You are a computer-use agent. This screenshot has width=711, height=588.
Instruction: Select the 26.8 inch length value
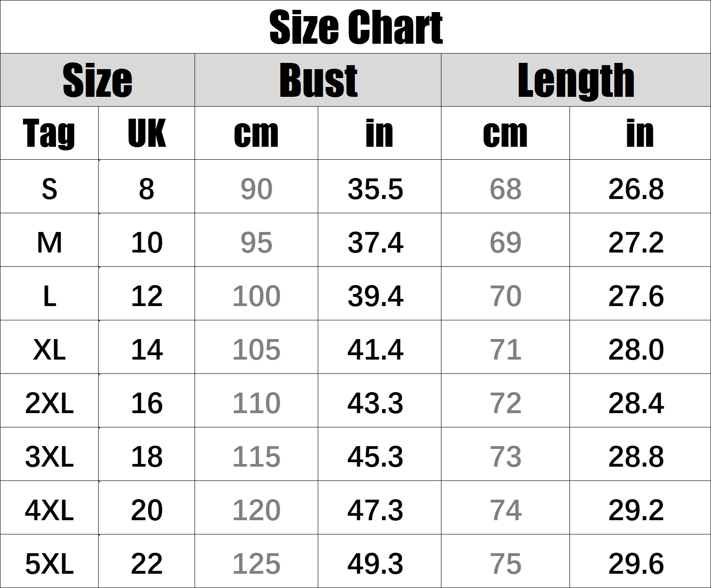[636, 189]
